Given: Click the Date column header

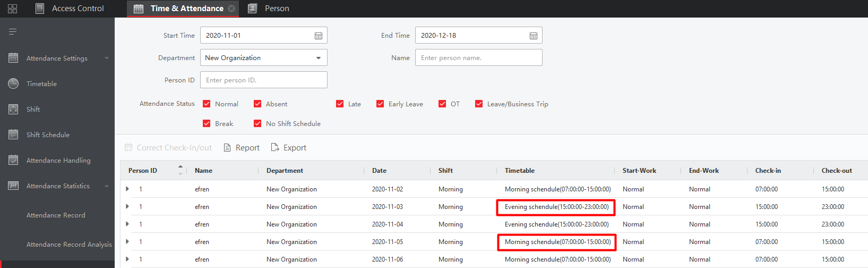Looking at the screenshot, I should [x=379, y=171].
